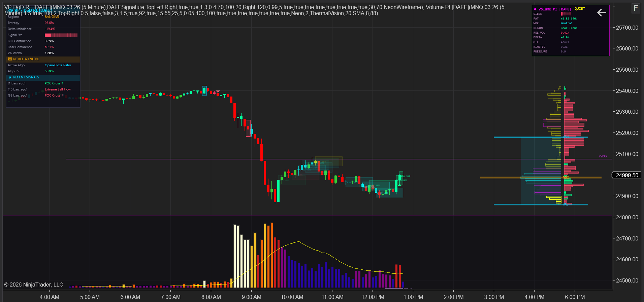Click the red down-triangle sell marker above candles
Screen dimensions: 644x302
click(218, 91)
